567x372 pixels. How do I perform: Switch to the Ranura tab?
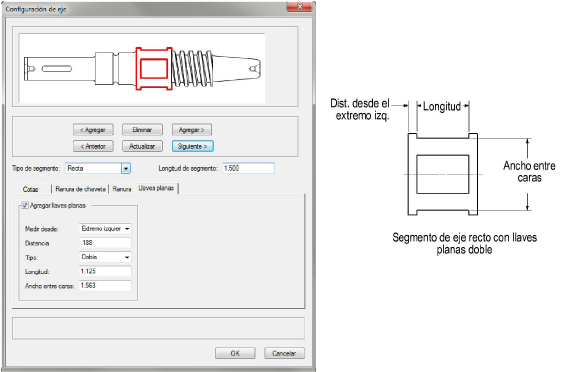click(122, 189)
